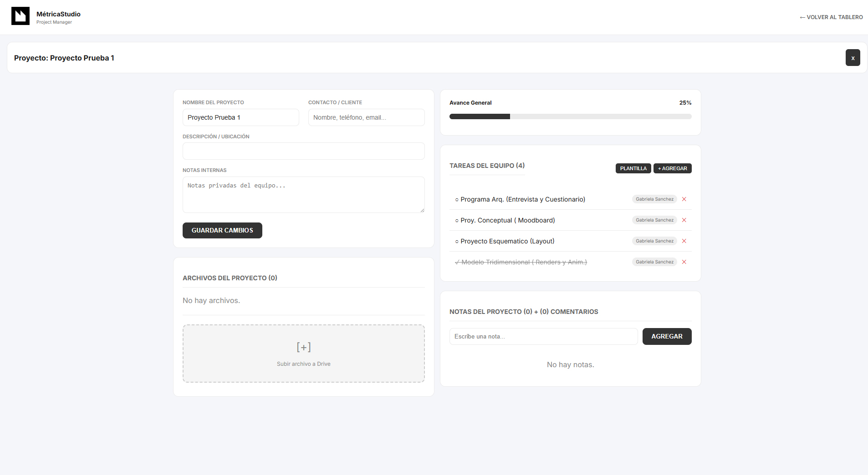
Task: Remove the Proy. Conceptual (Moodboard) task
Action: (x=684, y=220)
